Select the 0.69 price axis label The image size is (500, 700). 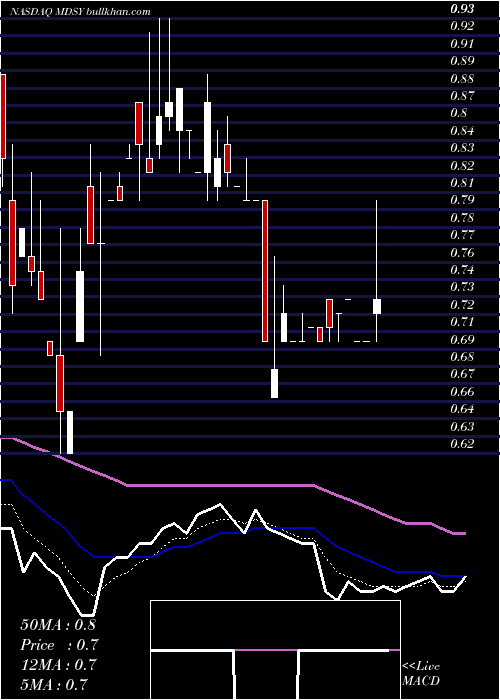(x=461, y=339)
